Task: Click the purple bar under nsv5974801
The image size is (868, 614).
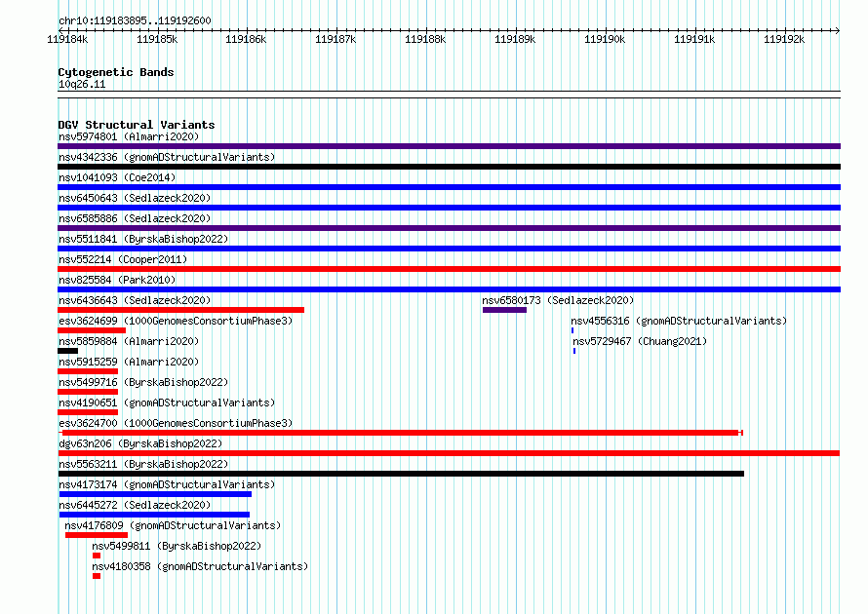Action: click(x=449, y=146)
